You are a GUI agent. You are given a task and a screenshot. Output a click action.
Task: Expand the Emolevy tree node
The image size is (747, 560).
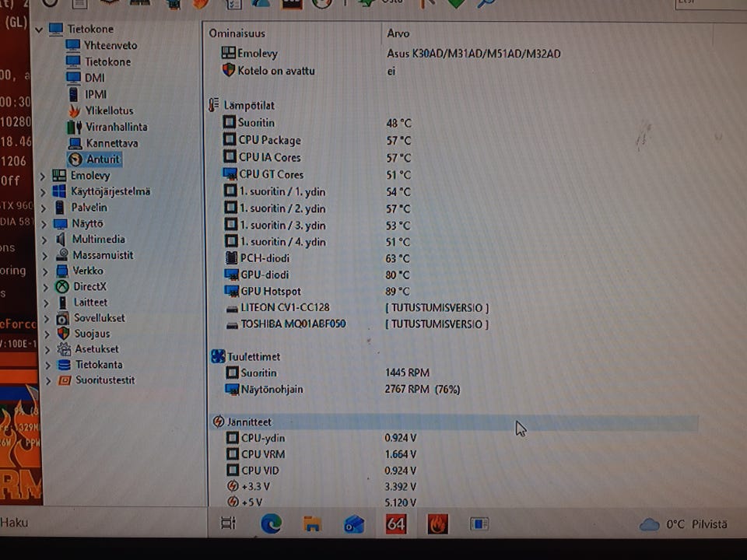click(x=42, y=177)
